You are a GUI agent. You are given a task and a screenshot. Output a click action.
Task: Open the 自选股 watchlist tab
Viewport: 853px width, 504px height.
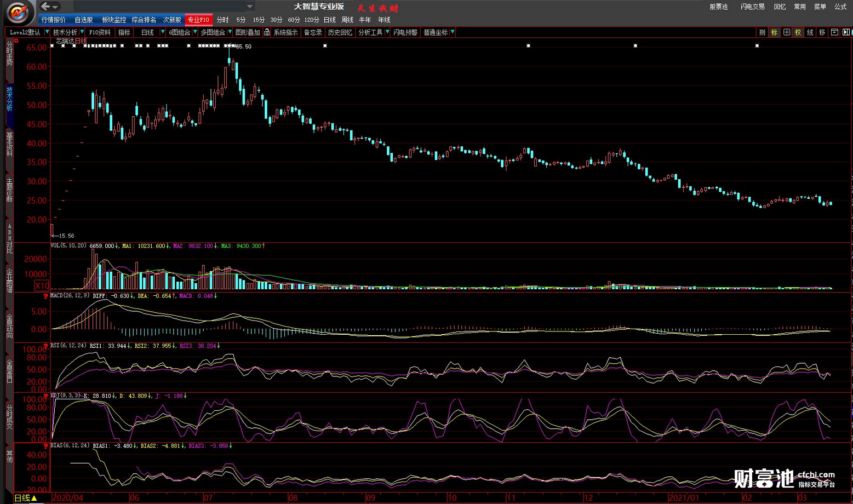pyautogui.click(x=84, y=20)
